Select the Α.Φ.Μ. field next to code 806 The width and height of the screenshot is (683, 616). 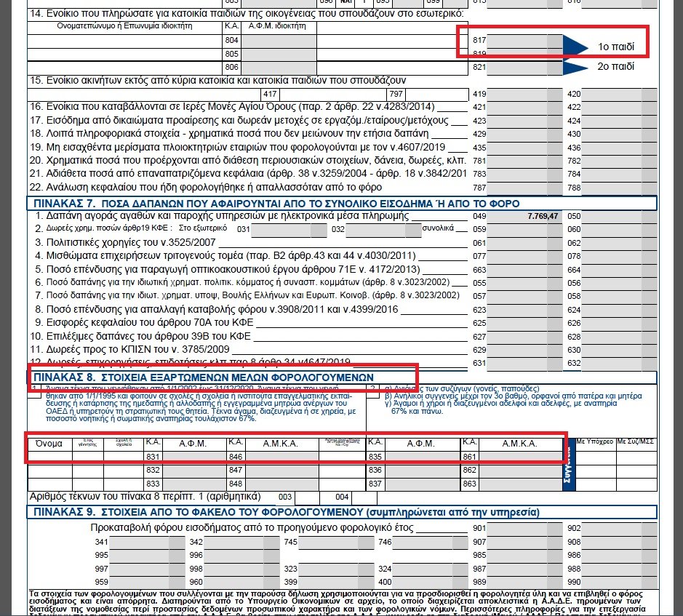[x=279, y=68]
